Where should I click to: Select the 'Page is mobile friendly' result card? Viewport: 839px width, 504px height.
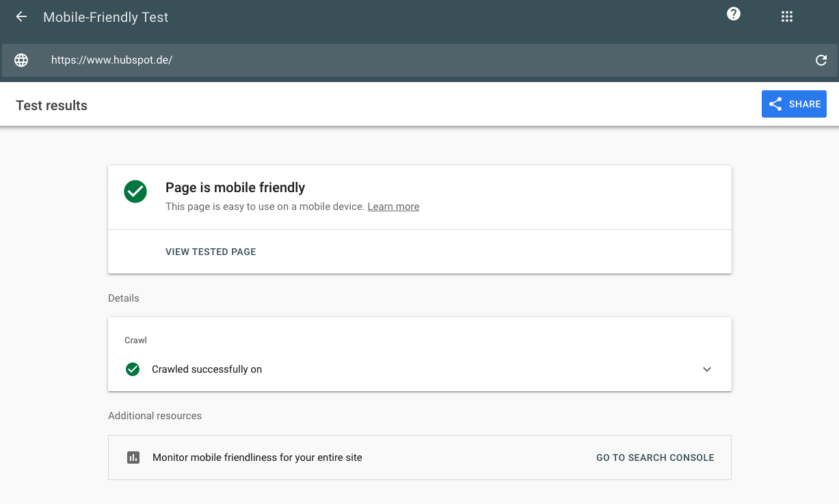click(x=419, y=196)
